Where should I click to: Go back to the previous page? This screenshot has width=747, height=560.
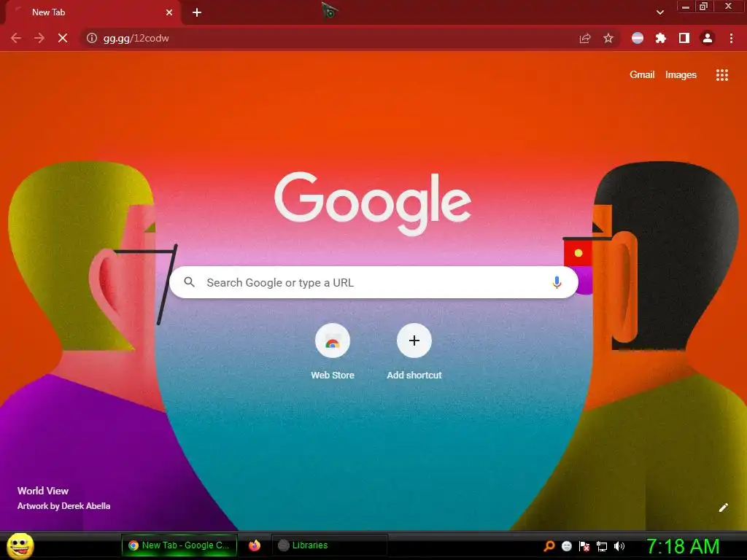click(x=16, y=38)
